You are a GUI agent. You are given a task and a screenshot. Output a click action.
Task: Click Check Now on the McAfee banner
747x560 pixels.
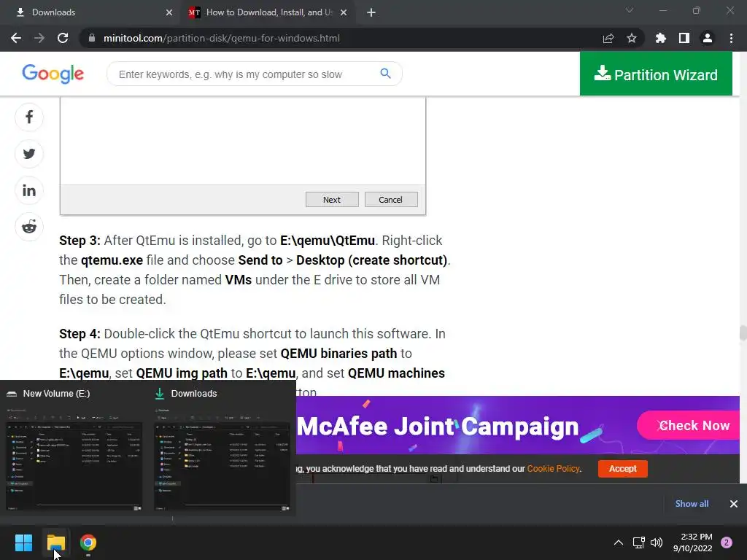pos(689,425)
